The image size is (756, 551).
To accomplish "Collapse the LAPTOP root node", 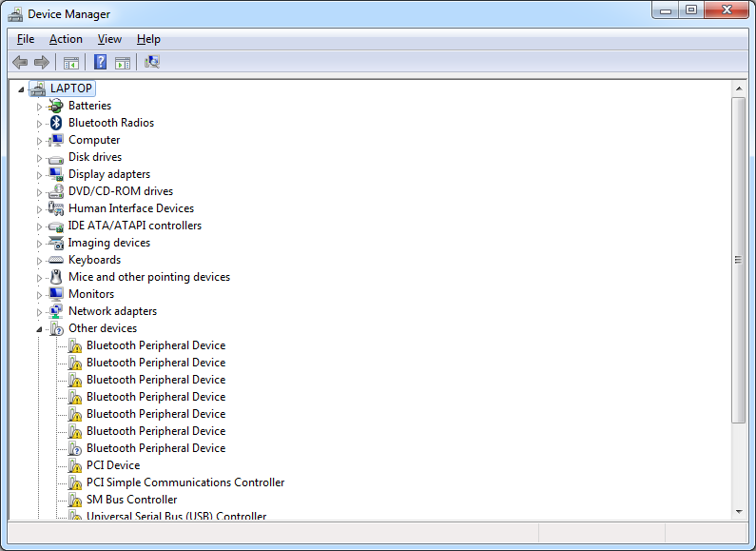I will point(21,89).
